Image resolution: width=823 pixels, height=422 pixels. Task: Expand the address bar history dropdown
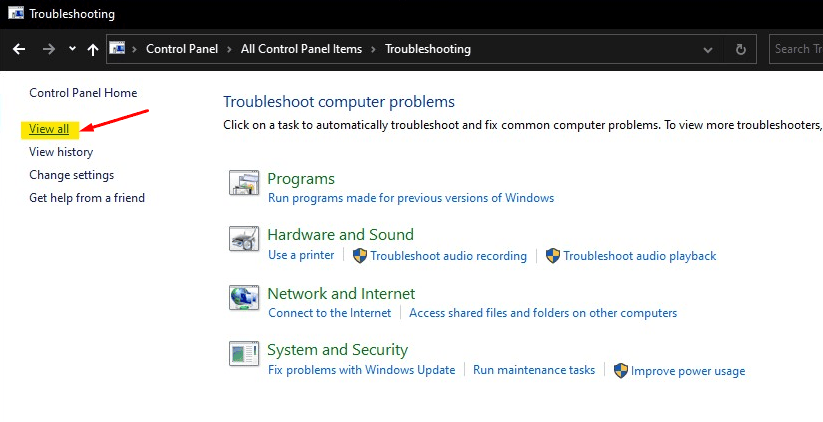(709, 49)
